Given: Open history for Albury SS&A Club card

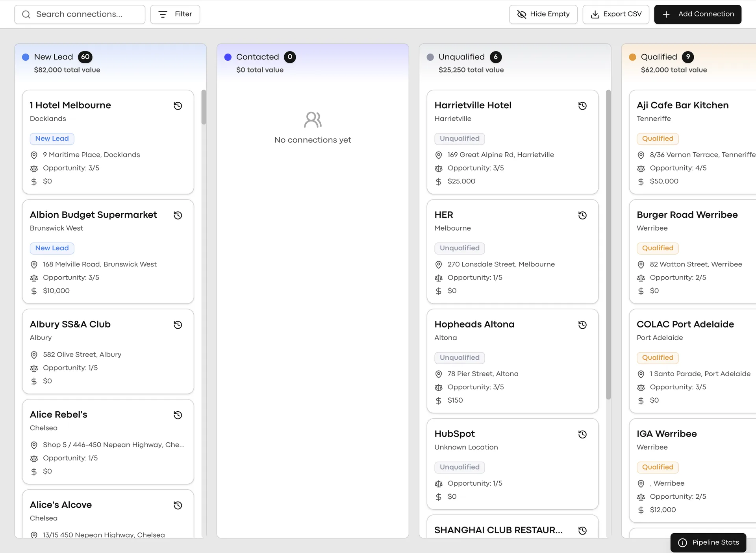Looking at the screenshot, I should tap(178, 325).
